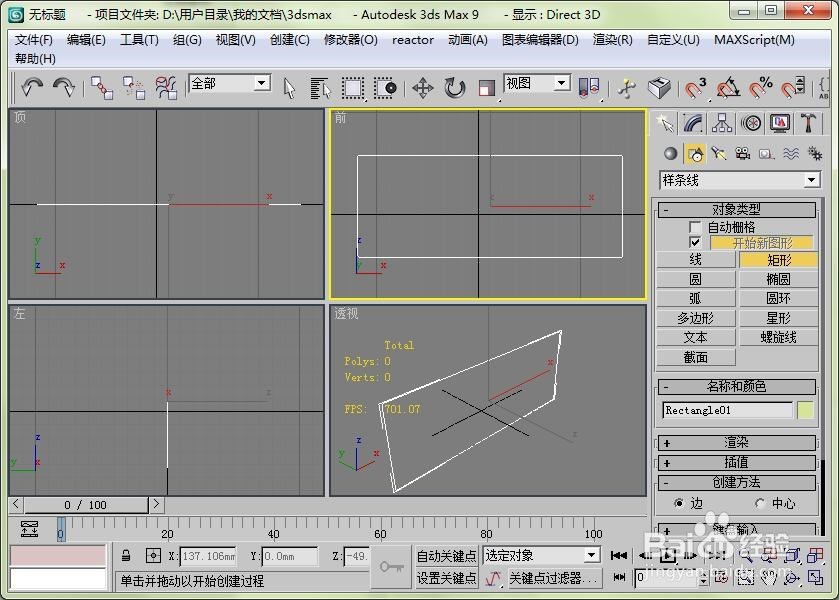839x600 pixels.
Task: Enable the 自动栅格 checkbox
Action: pyautogui.click(x=695, y=227)
